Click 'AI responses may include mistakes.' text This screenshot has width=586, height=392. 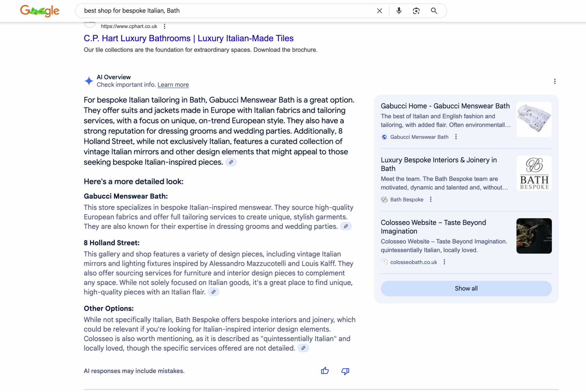pos(134,371)
